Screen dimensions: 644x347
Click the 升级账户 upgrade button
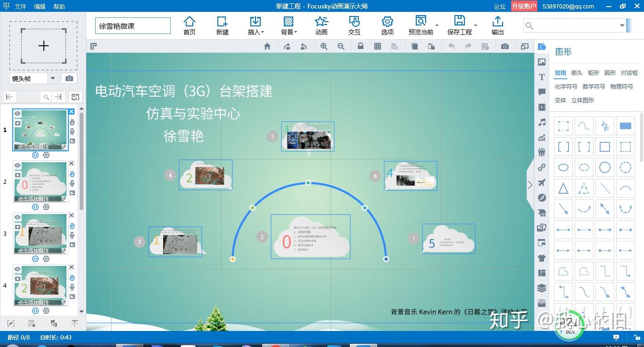523,6
